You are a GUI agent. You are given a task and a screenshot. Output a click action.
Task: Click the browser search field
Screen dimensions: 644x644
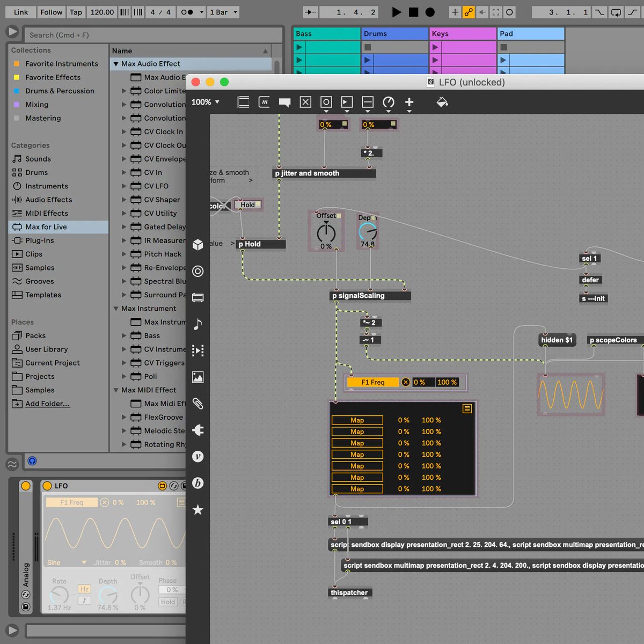pos(153,34)
